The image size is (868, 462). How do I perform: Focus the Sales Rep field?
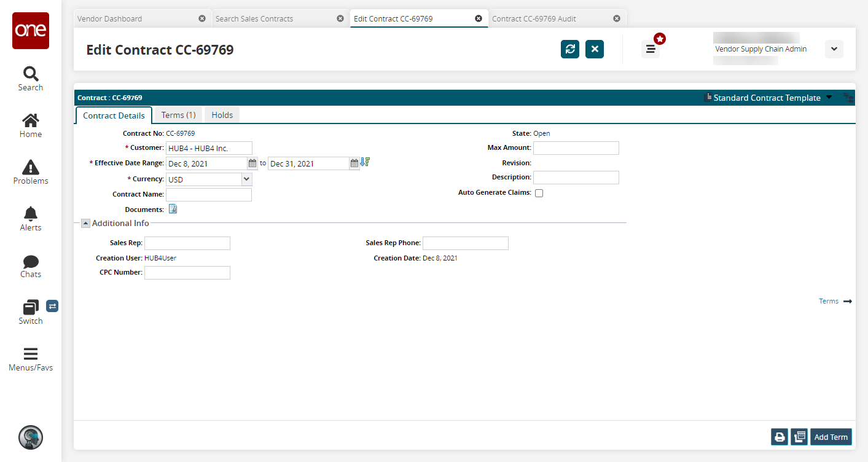pos(187,243)
